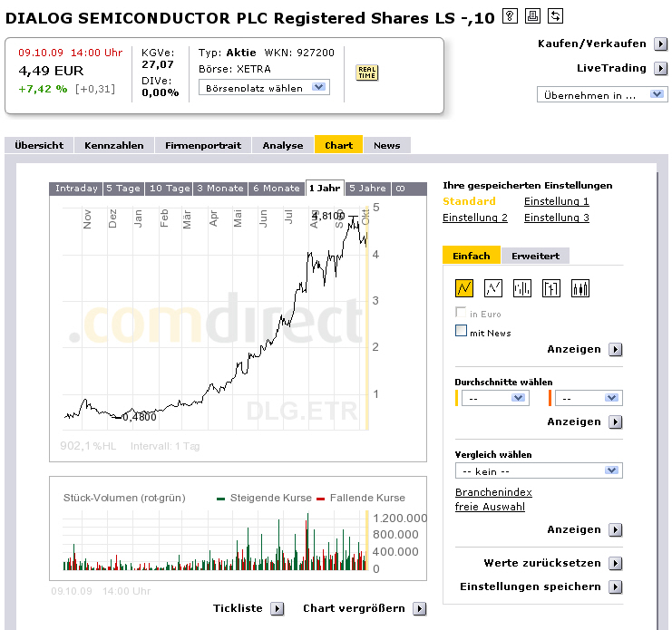The width and height of the screenshot is (672, 630).
Task: Open the Einstellung 1 link
Action: (556, 201)
